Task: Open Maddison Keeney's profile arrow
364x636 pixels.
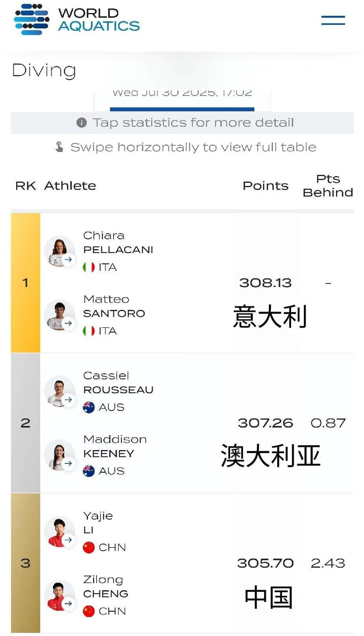Action: 69,463
